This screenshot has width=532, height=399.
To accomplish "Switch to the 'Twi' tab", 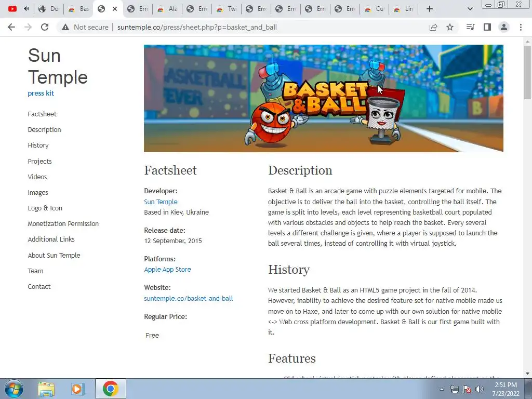I will [x=227, y=9].
